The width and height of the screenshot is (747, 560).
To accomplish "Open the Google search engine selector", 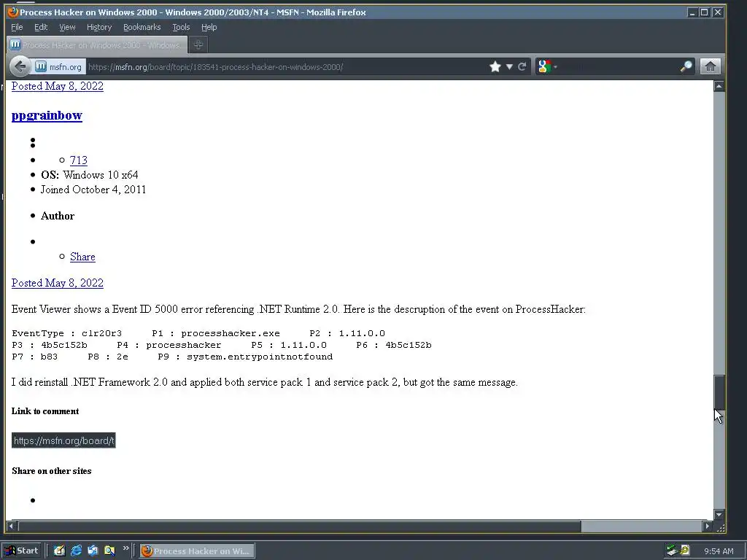I will point(547,66).
